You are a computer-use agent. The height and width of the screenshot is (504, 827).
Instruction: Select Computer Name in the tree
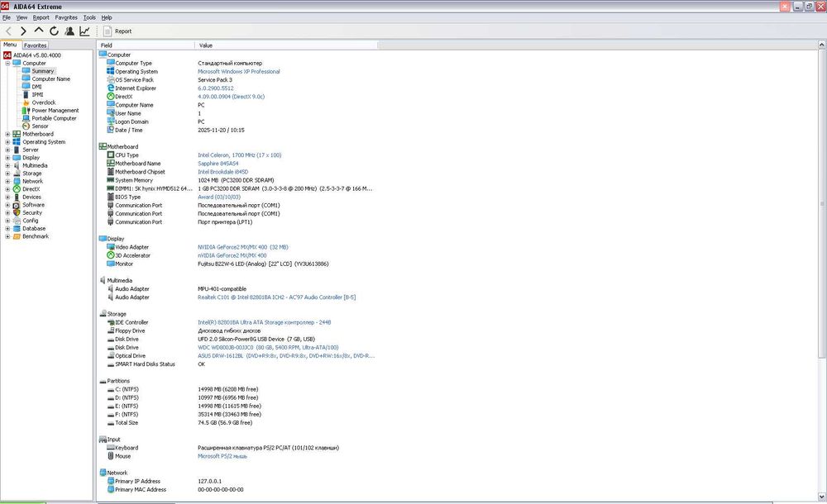pyautogui.click(x=50, y=78)
